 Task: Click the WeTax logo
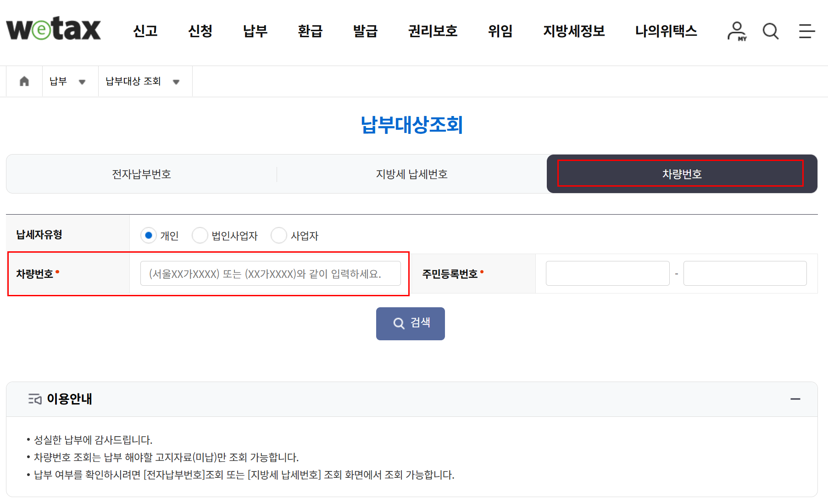(x=53, y=30)
